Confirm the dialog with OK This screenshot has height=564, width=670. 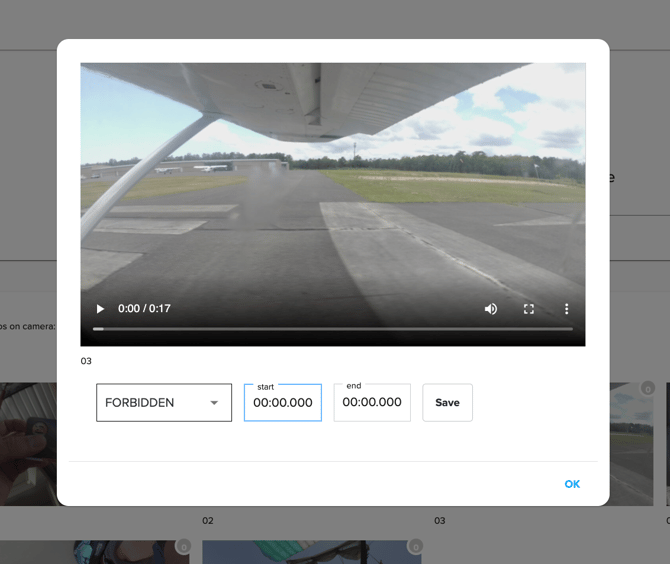[x=572, y=484]
